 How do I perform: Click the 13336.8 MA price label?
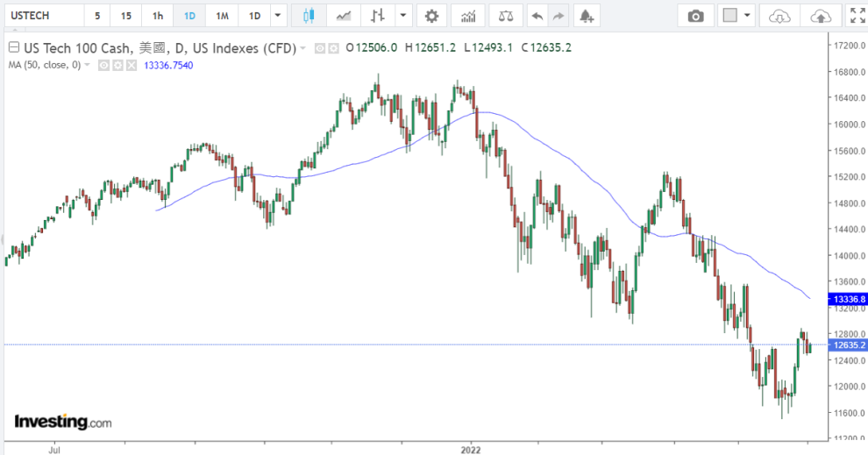pyautogui.click(x=848, y=300)
